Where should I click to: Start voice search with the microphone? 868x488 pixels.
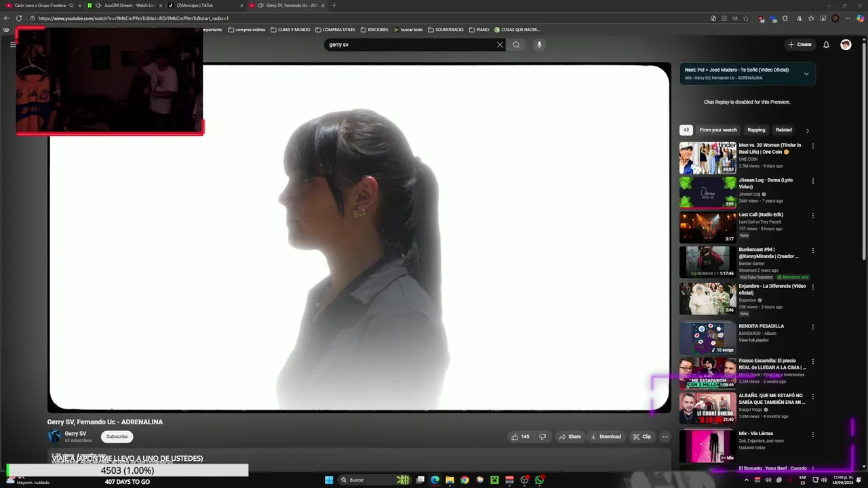point(539,45)
